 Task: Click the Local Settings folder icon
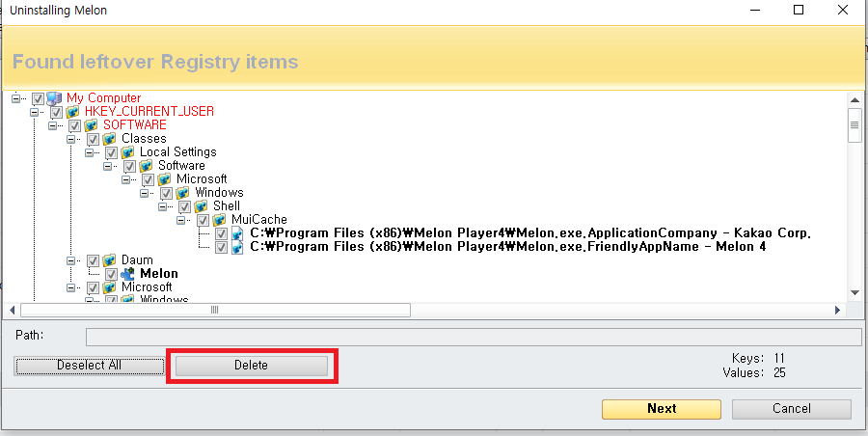tap(126, 152)
